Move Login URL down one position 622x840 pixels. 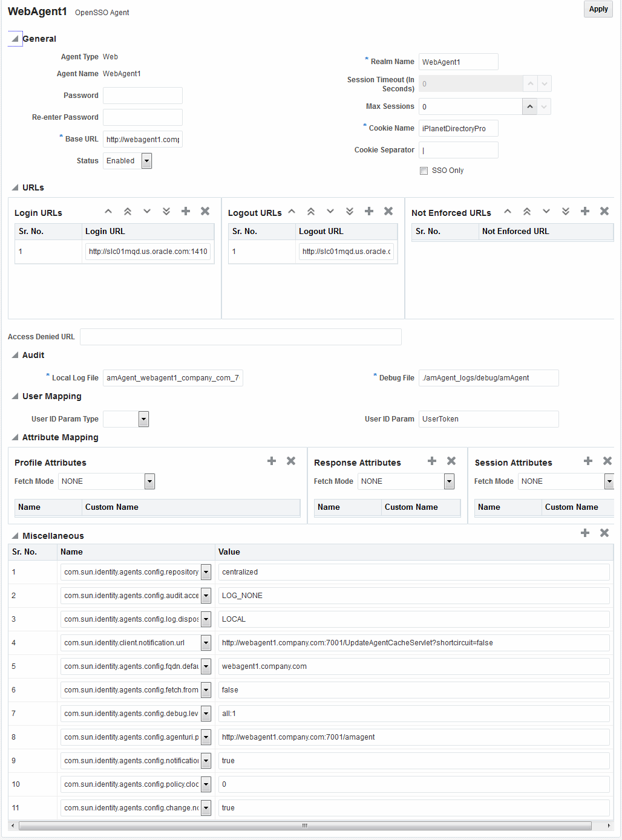point(147,211)
